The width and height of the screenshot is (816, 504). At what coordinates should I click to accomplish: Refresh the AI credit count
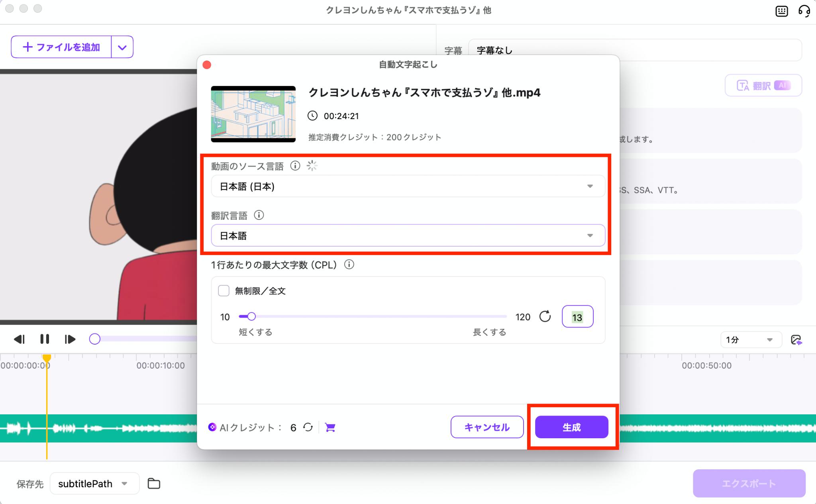308,428
